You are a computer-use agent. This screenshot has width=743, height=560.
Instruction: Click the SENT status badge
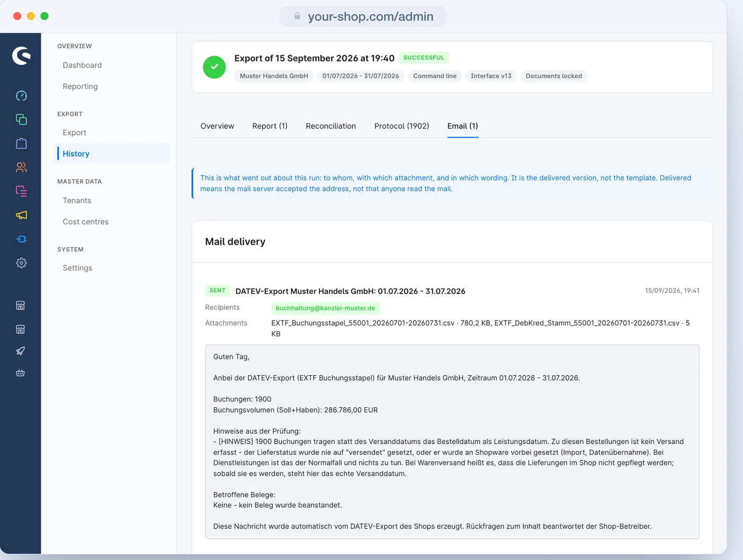point(218,290)
